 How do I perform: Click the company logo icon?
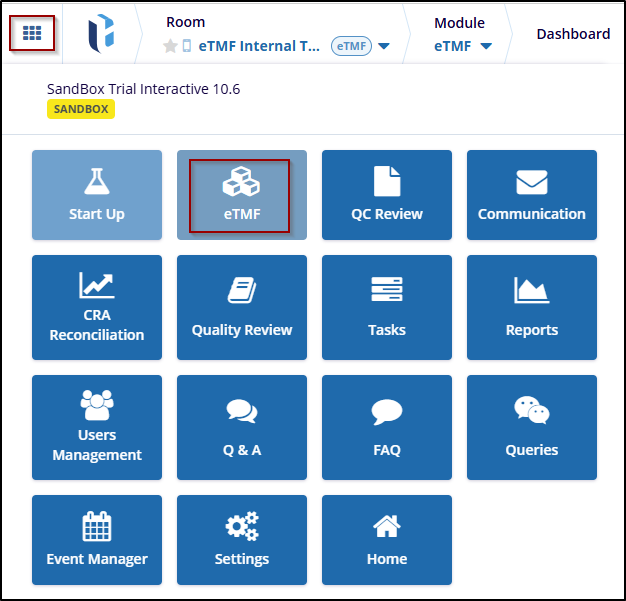[x=101, y=33]
